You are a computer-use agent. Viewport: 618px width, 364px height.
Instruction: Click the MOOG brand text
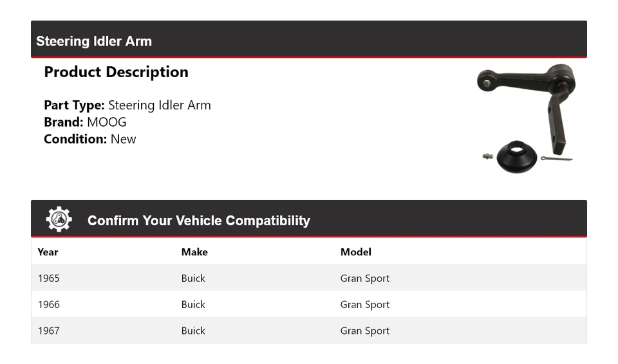click(107, 122)
